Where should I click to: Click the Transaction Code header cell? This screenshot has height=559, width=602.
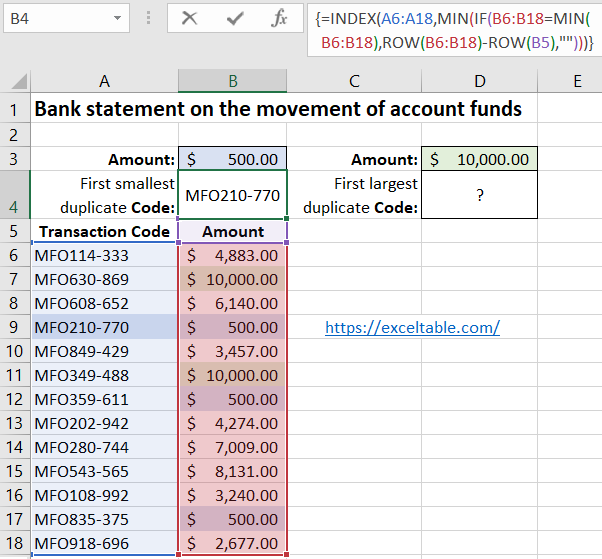pyautogui.click(x=104, y=231)
